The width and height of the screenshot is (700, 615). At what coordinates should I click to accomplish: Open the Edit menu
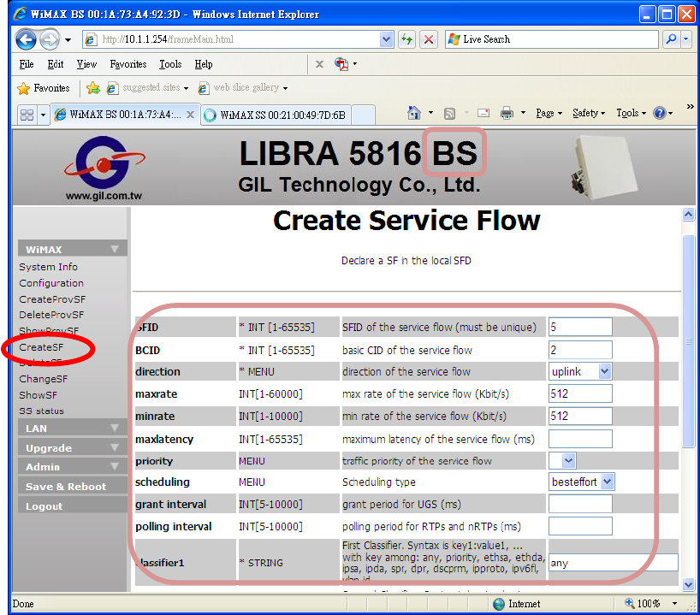pos(56,64)
